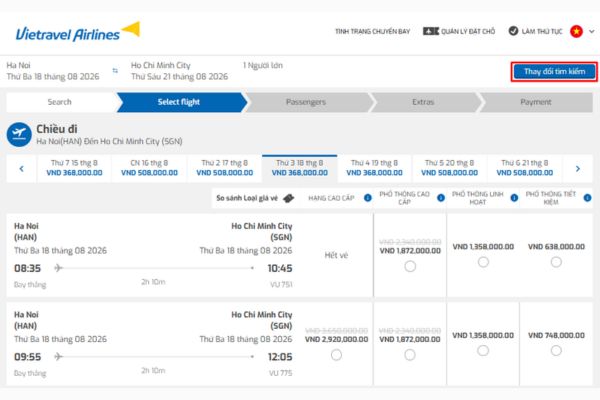Open the Extras step
600x400 pixels.
424,102
